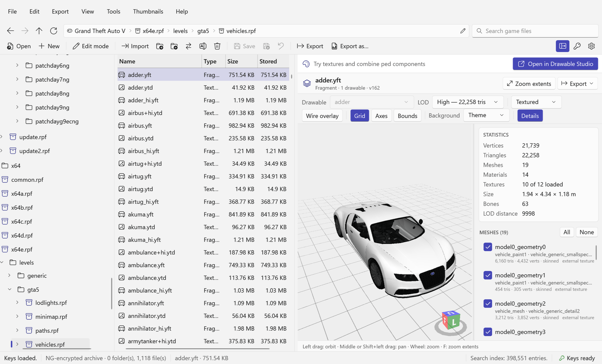602x364 pixels.
Task: Click Open in Drawable Studio
Action: pyautogui.click(x=555, y=64)
